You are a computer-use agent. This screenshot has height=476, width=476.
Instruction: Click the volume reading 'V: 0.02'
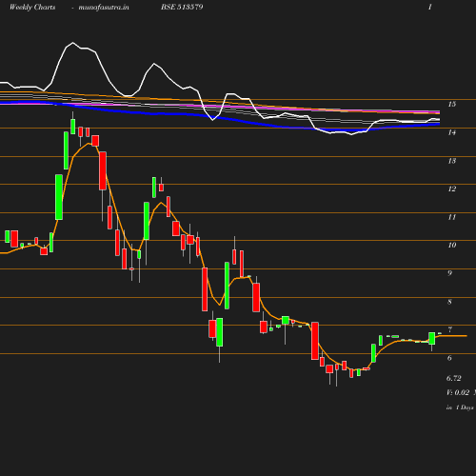click(x=458, y=392)
